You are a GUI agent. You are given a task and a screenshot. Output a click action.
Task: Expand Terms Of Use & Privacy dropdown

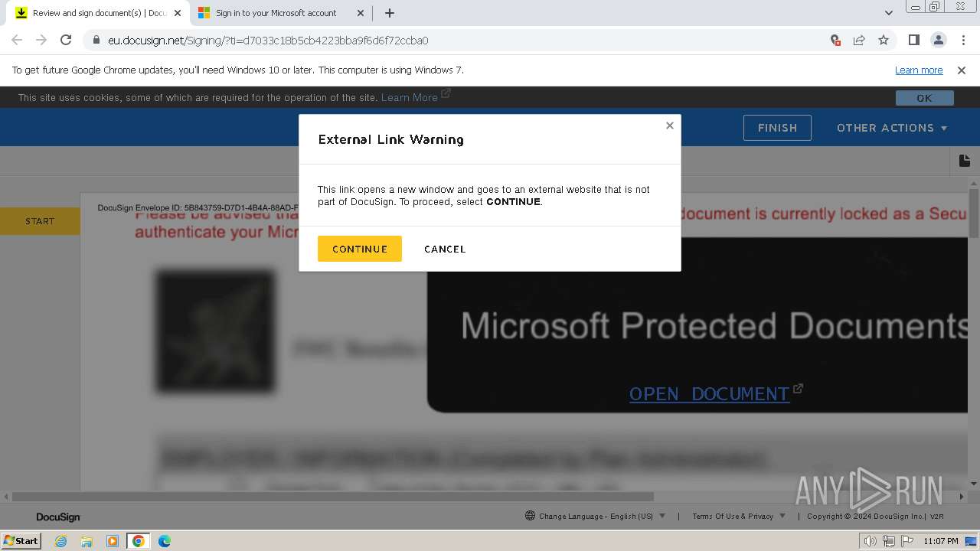(739, 516)
